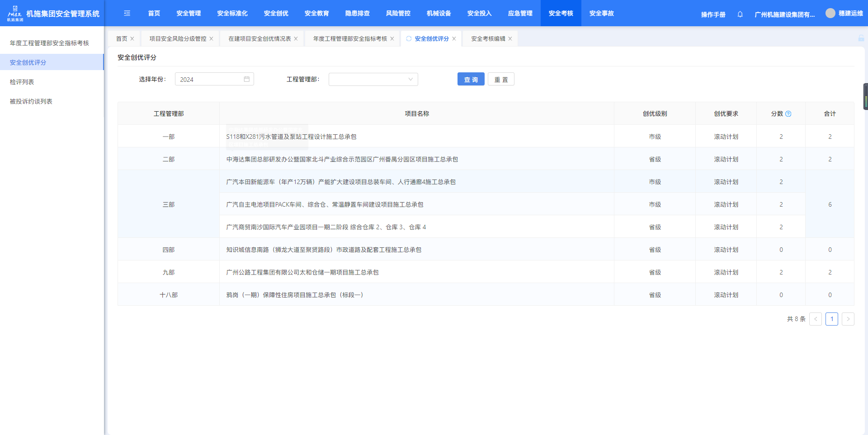Click the 重置 button
Screen dimensions: 868x435
(x=501, y=79)
